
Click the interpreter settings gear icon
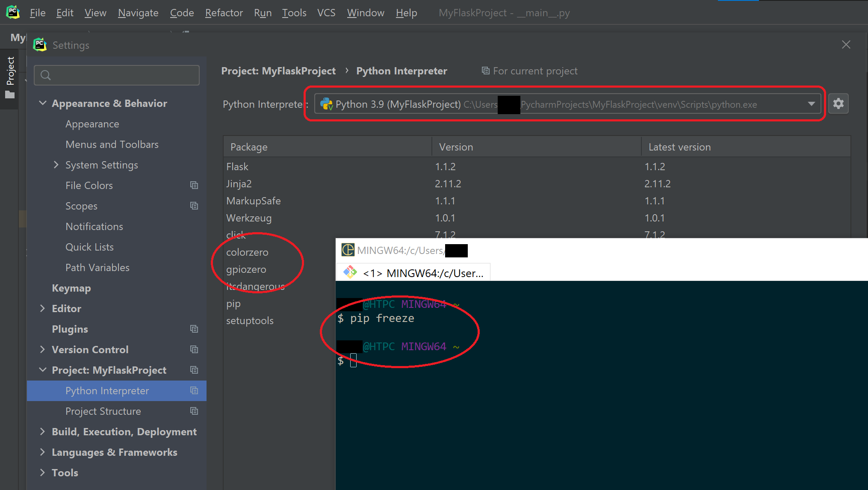tap(838, 104)
